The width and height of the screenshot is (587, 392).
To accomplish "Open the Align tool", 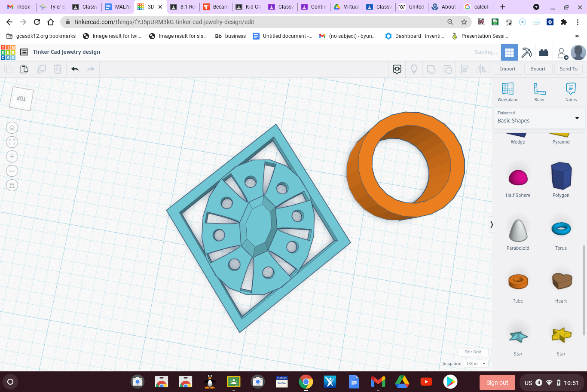I will point(465,69).
